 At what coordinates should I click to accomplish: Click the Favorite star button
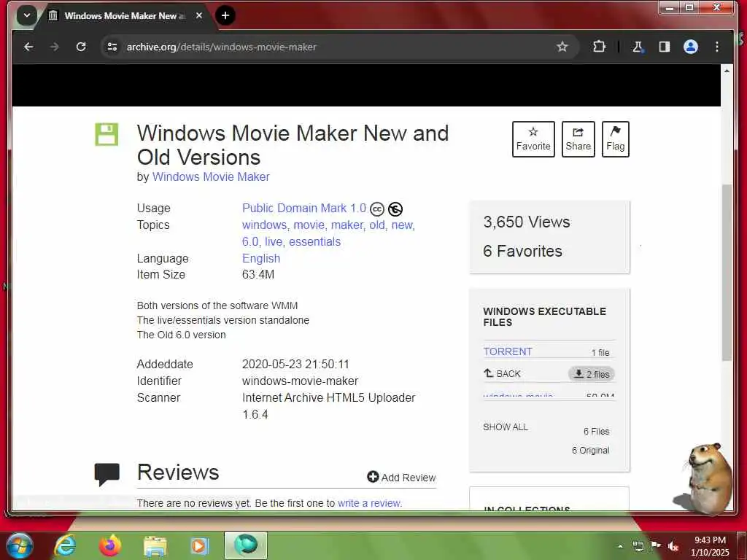pos(533,139)
